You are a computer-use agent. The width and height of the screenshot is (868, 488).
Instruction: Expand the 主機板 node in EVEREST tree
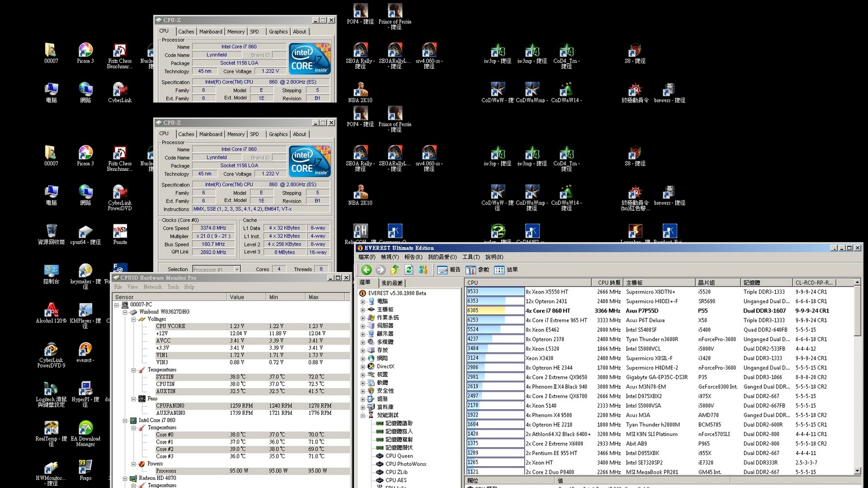tap(363, 310)
